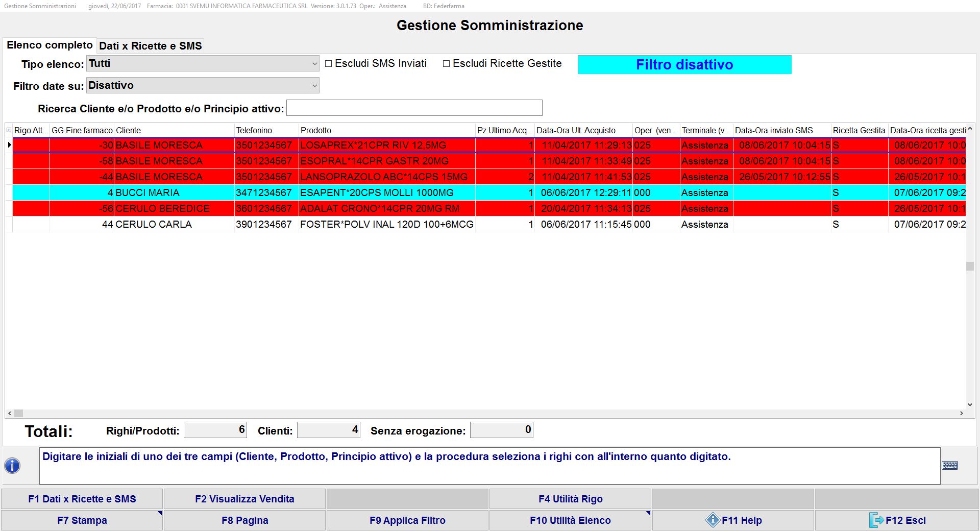
Task: Switch to Dati x Ricette e SMS tab
Action: tap(151, 46)
